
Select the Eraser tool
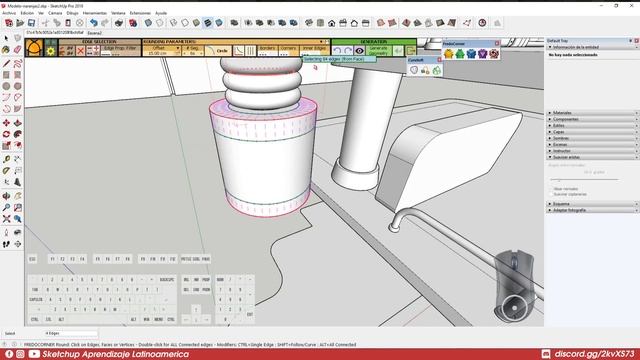coord(18,50)
